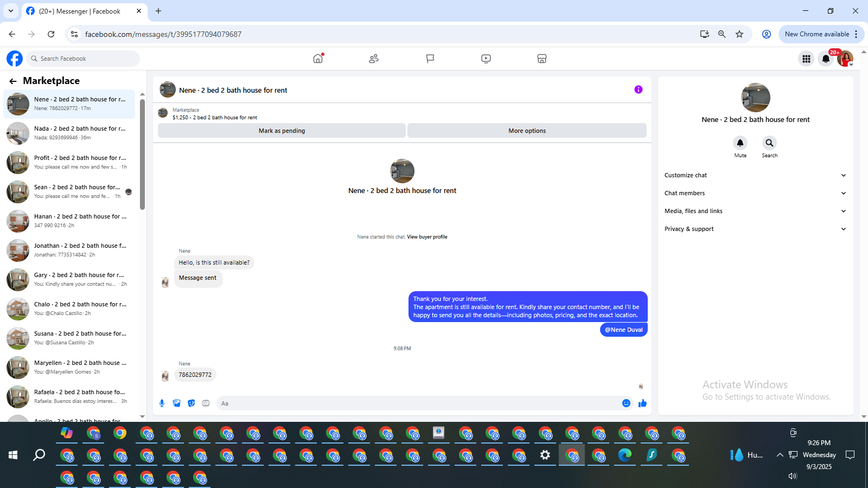
Task: Open the Facebook Home feed icon
Action: 318,59
